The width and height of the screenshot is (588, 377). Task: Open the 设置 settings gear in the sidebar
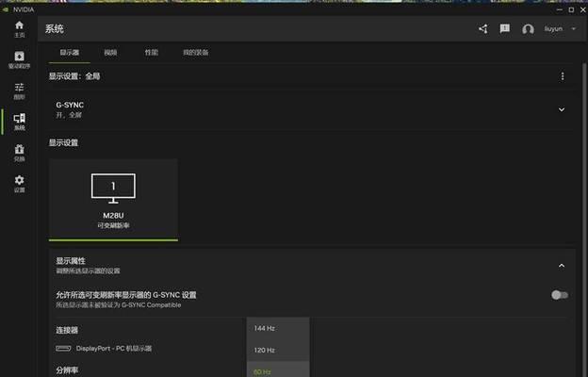pos(19,184)
